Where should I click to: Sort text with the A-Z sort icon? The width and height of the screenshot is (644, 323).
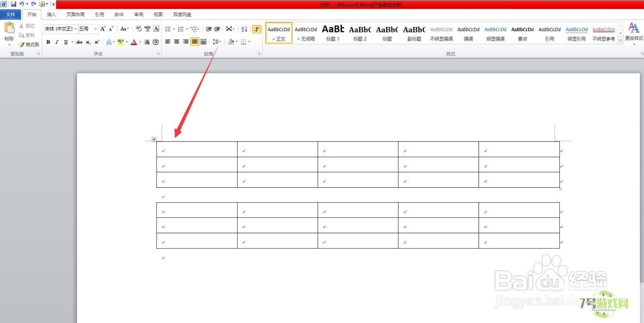point(244,29)
